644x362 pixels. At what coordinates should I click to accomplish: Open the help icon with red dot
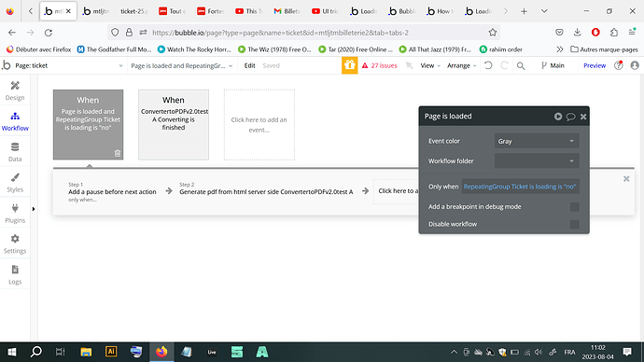[x=619, y=65]
